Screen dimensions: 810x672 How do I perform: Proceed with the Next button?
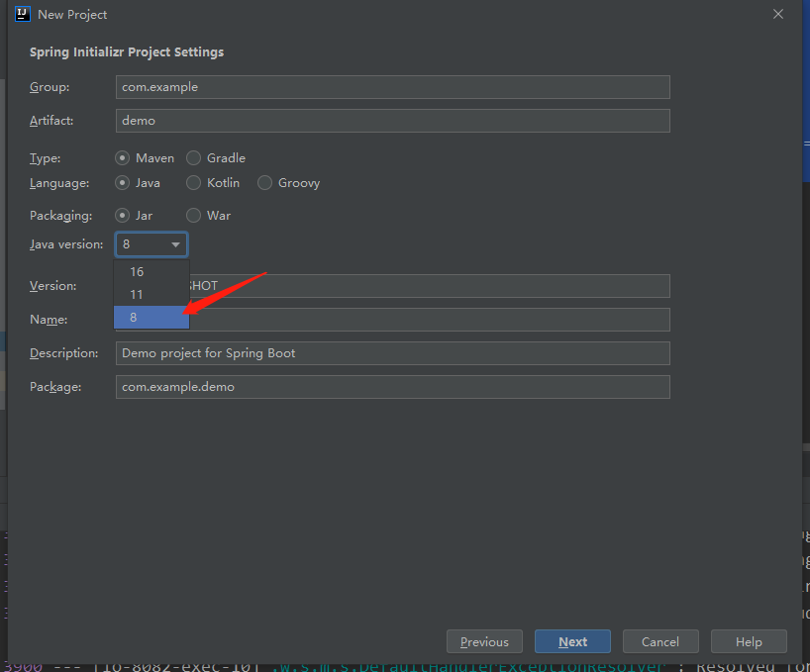(572, 641)
